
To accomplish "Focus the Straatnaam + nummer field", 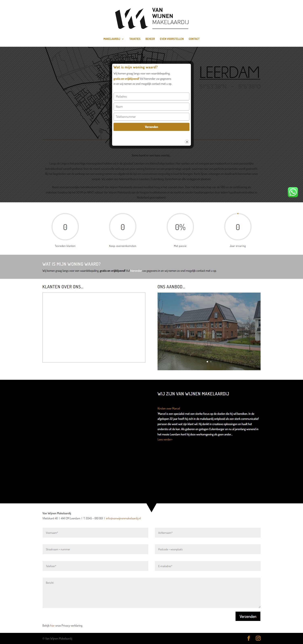I will point(95,549).
